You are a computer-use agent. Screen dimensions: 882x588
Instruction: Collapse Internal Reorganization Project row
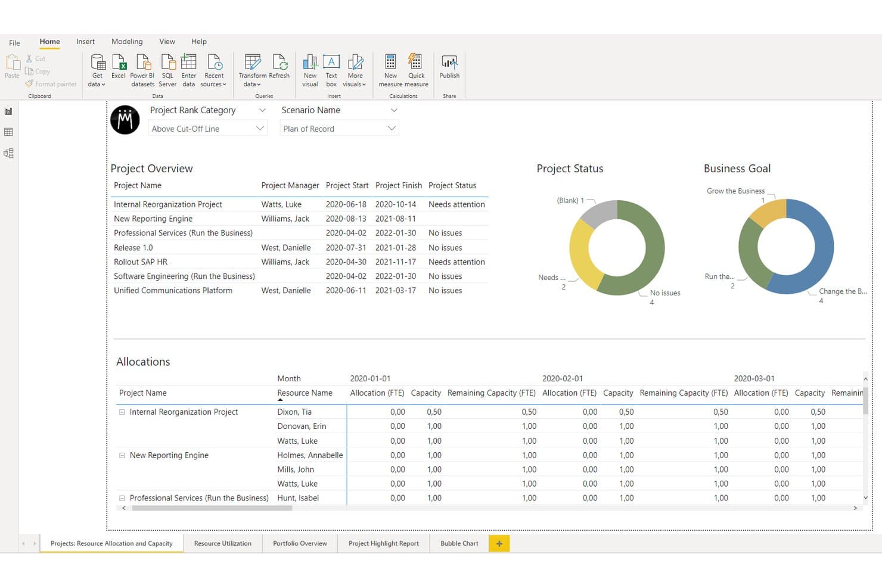pos(122,412)
